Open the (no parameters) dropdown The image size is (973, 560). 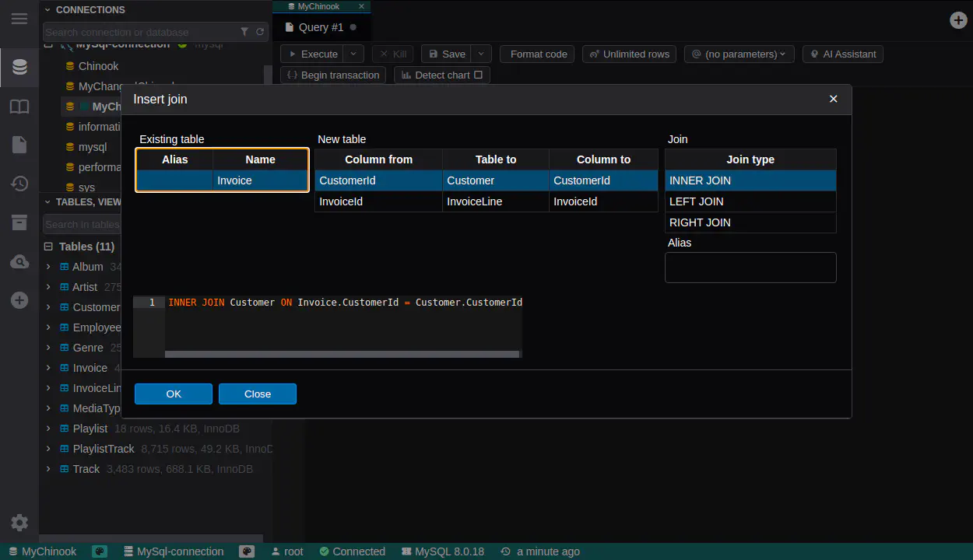click(x=739, y=54)
